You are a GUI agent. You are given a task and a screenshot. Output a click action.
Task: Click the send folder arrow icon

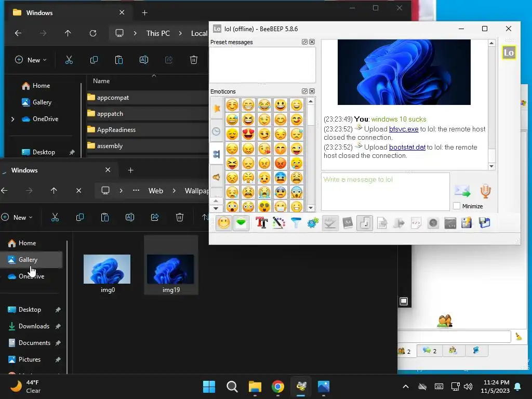pyautogui.click(x=400, y=223)
